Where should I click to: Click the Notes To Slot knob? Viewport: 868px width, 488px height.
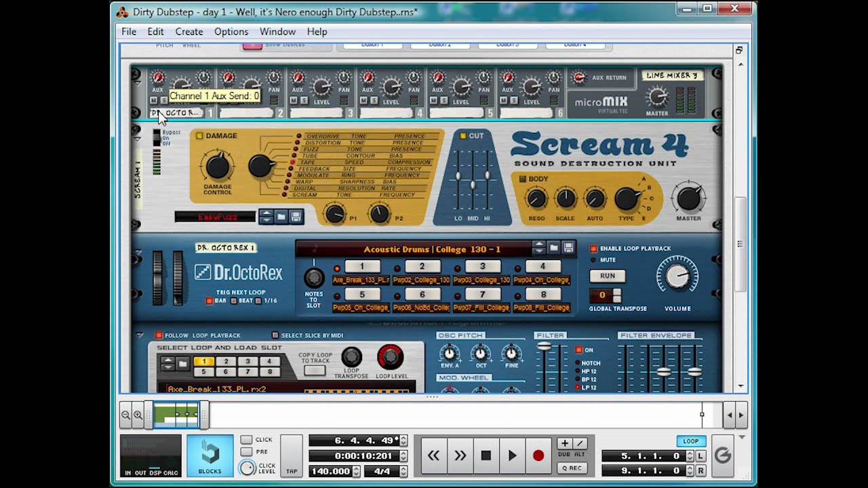point(313,278)
